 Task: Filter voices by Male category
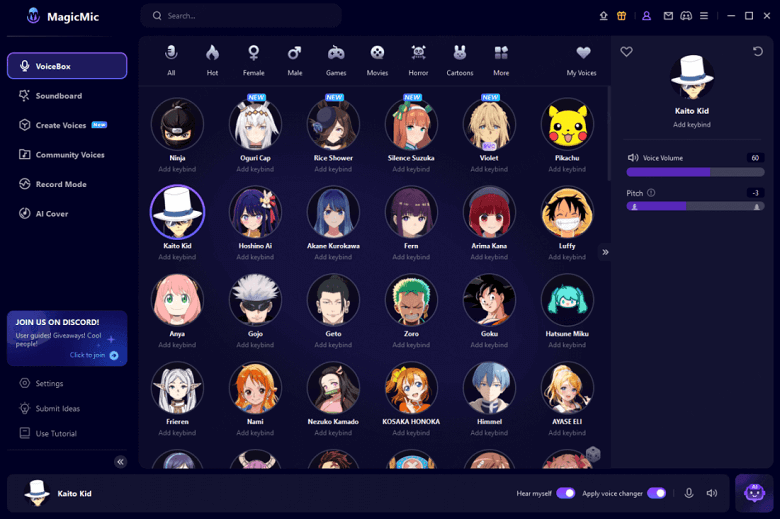click(x=294, y=61)
